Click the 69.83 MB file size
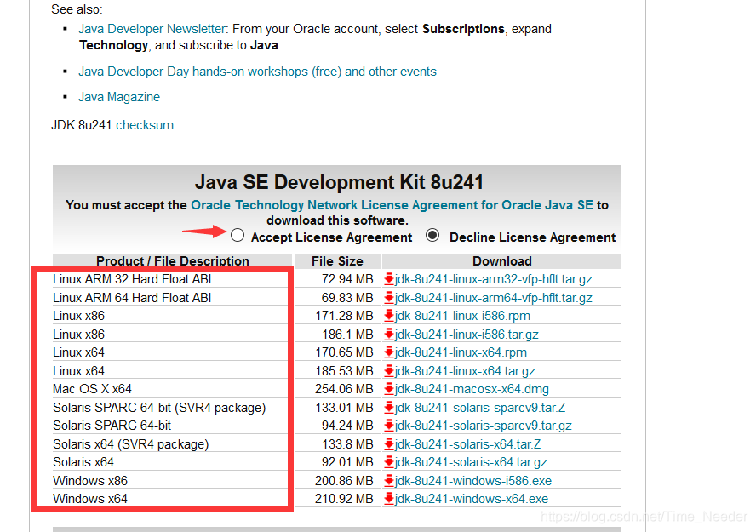The image size is (756, 532). [347, 298]
